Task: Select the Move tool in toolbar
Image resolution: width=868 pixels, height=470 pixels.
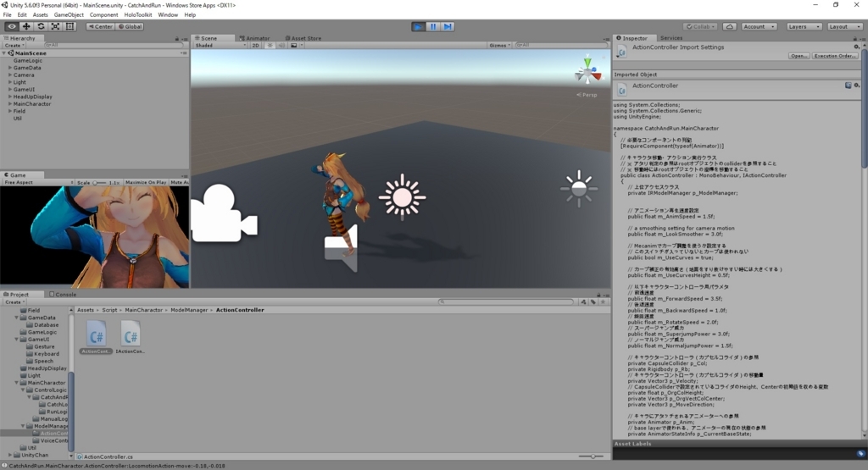Action: click(x=26, y=26)
